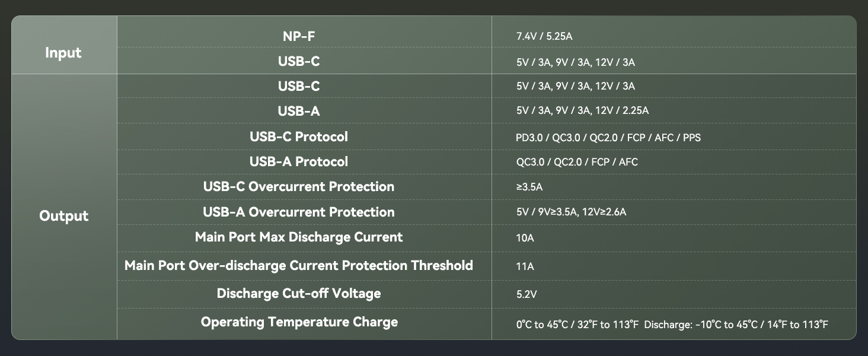
Task: Select the Discharge Cut-off Voltage label
Action: pos(299,293)
